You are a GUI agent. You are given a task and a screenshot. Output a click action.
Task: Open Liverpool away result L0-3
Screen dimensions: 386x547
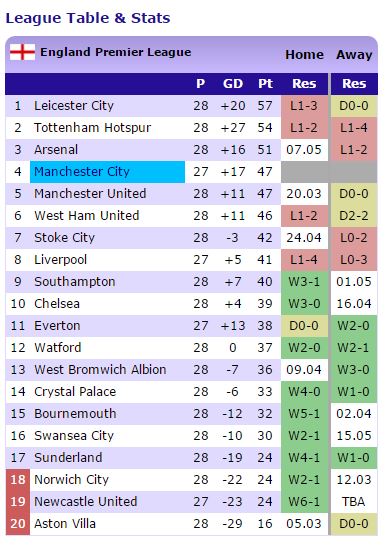(x=354, y=260)
